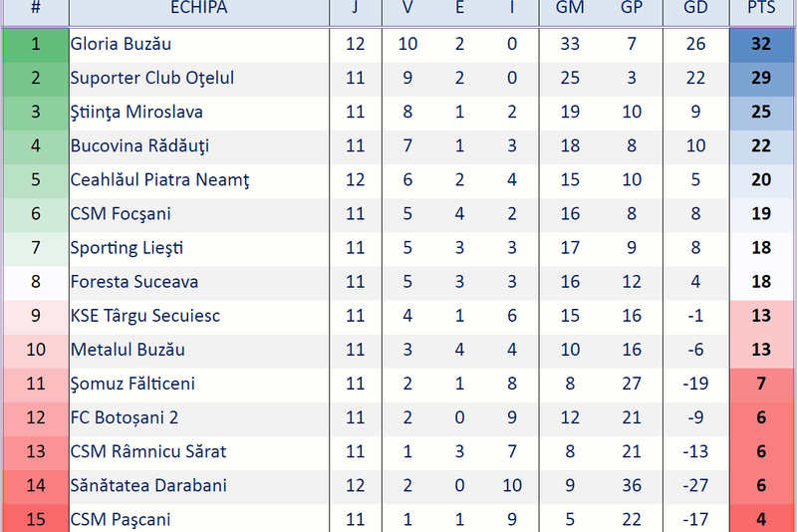Select the rank 15 position cell

[x=36, y=519]
